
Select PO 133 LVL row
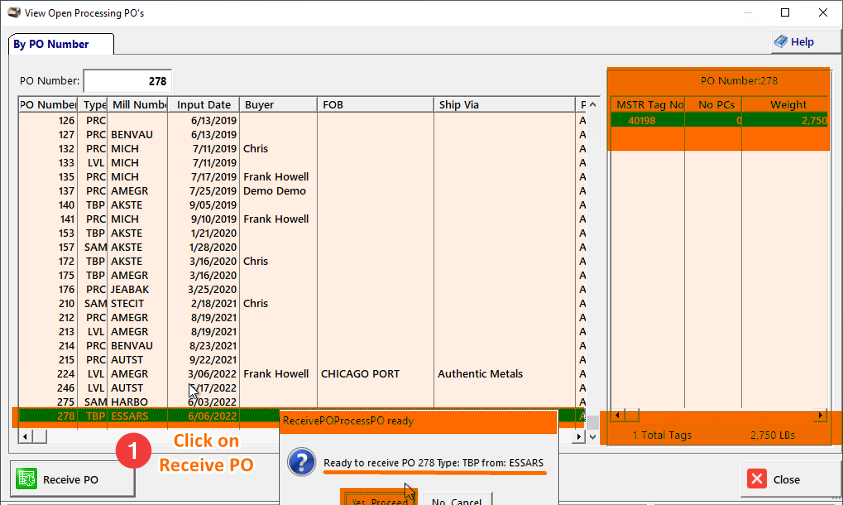click(302, 162)
